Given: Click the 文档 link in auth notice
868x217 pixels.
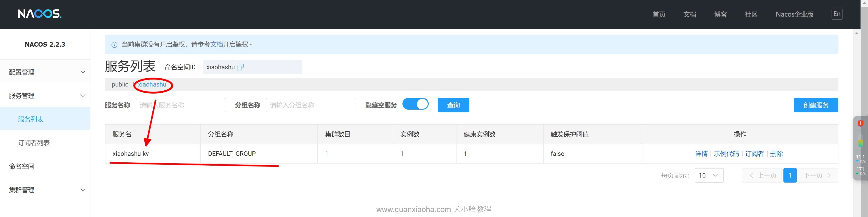Looking at the screenshot, I should click(x=216, y=45).
